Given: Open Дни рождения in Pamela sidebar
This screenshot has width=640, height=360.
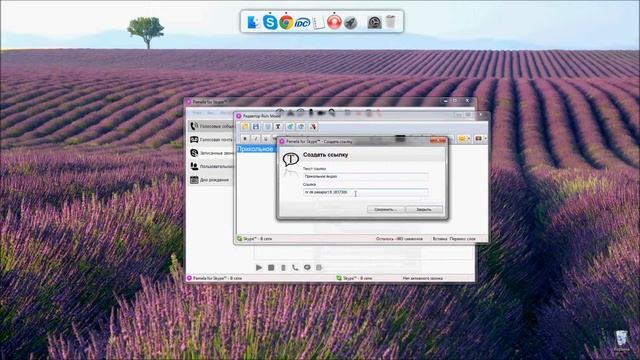Looking at the screenshot, I should coord(210,180).
